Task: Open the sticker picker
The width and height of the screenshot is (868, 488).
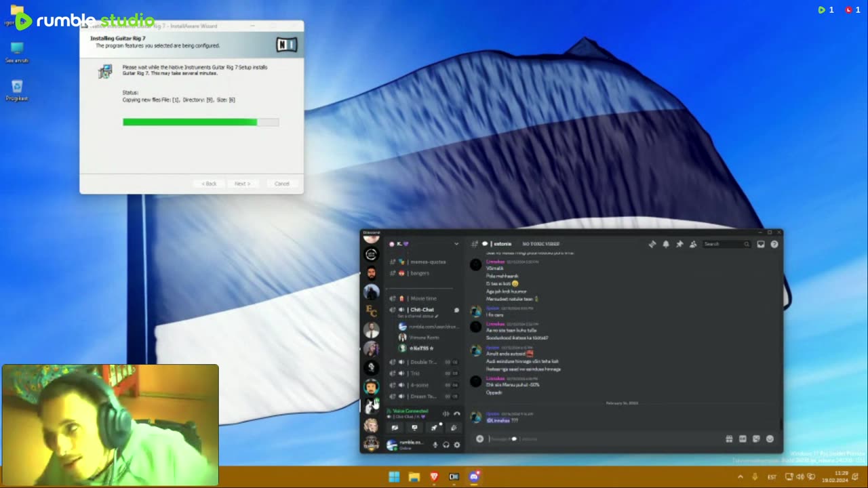Action: tap(756, 439)
